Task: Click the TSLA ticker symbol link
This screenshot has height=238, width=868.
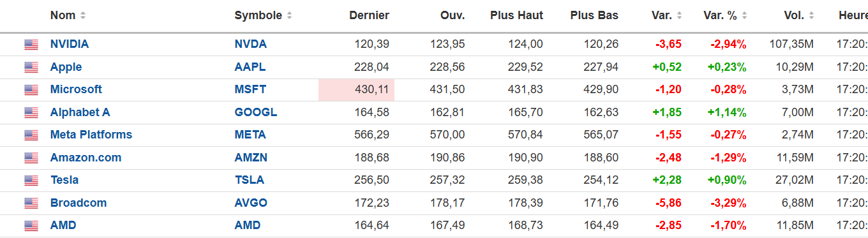Action: pos(250,180)
